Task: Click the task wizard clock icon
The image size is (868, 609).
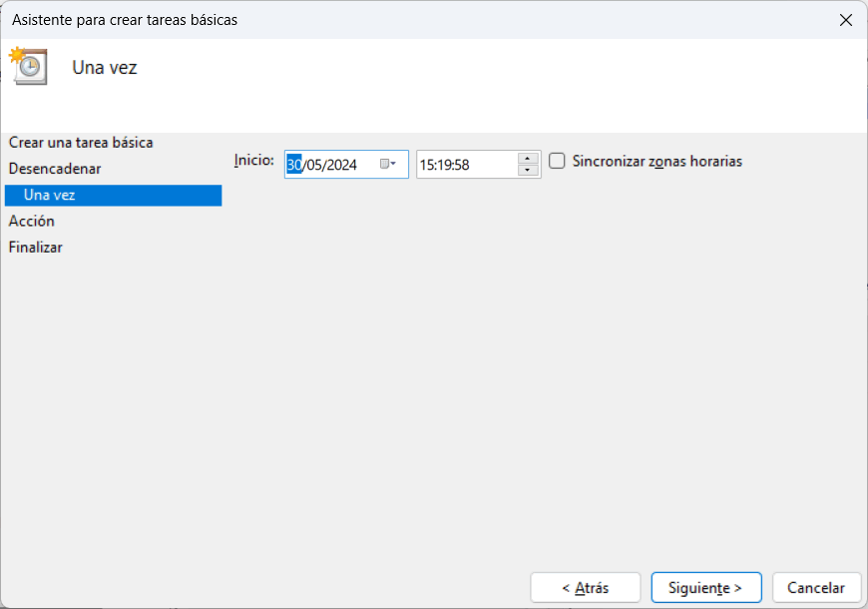Action: pos(29,66)
